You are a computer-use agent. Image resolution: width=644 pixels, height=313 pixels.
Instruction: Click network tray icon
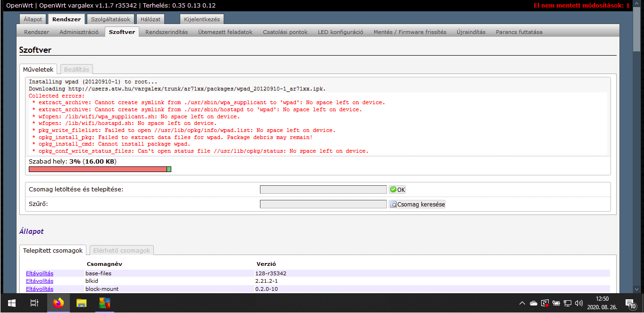click(568, 303)
